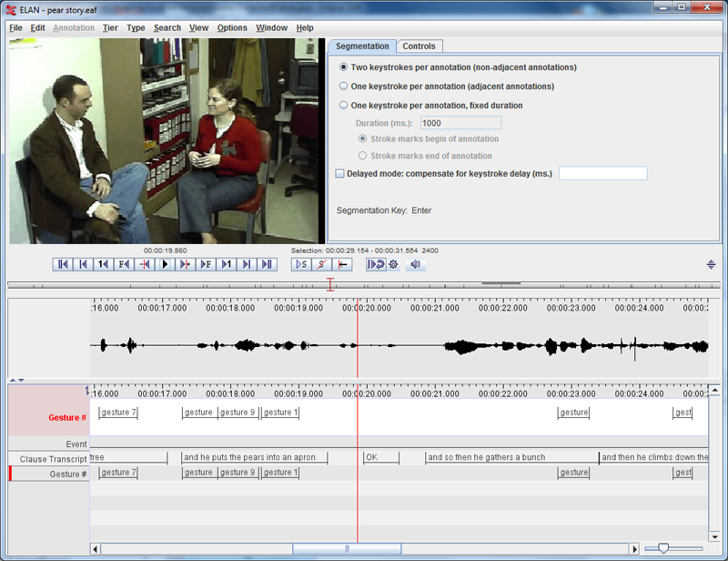
Task: Toggle loop mode icon
Action: [x=376, y=264]
